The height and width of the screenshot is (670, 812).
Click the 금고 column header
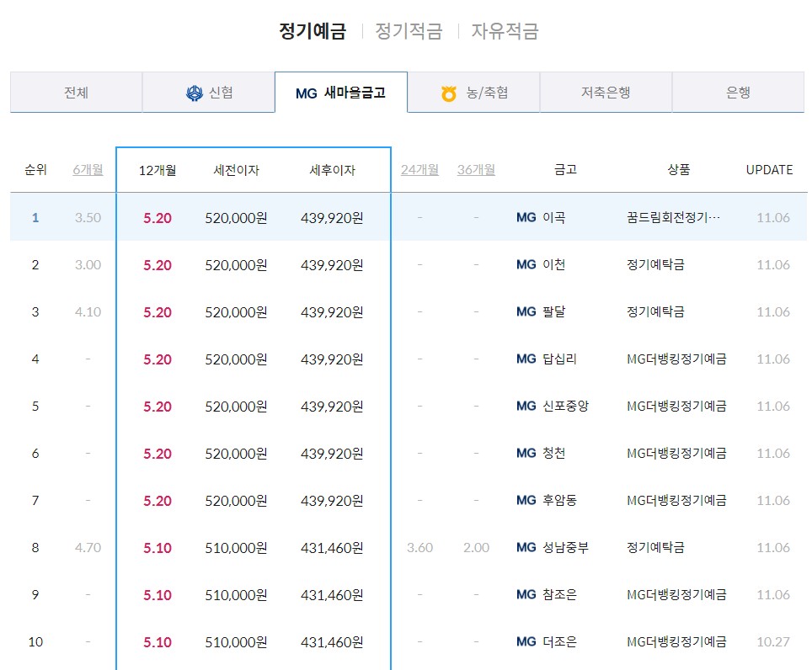pos(565,170)
